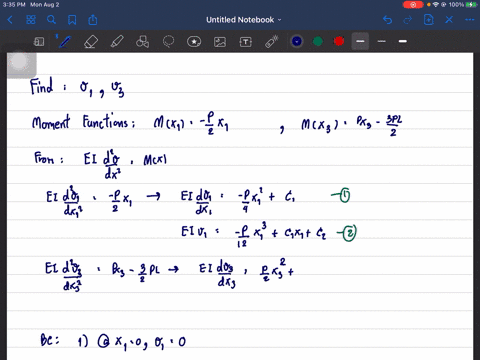Tap the handwritten 'Find' heading
Image resolution: width=480 pixels, height=360 pixels.
(42, 87)
